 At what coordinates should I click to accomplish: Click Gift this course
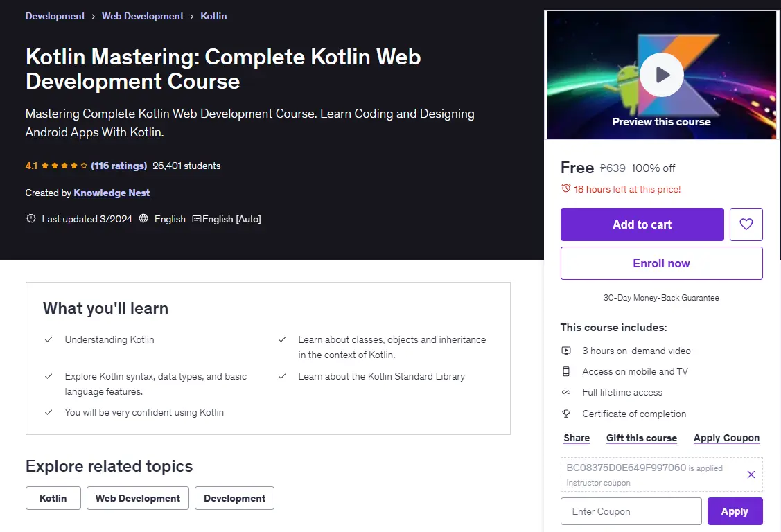[642, 438]
